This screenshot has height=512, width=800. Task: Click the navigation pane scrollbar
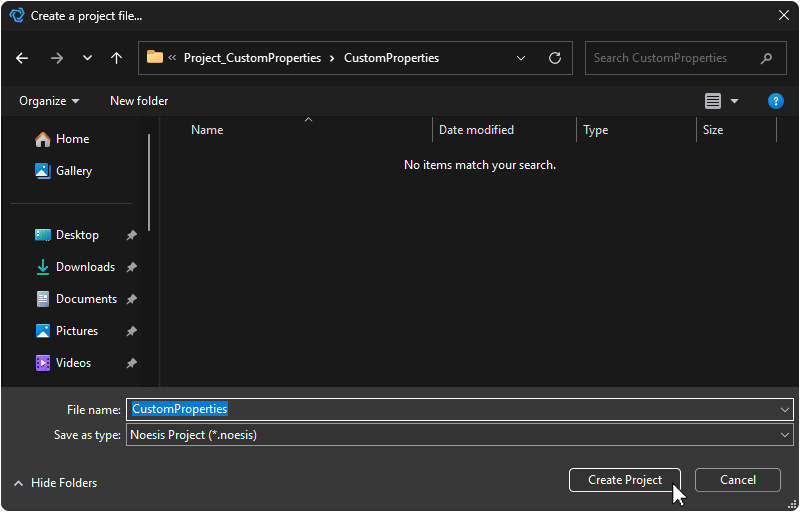(149, 183)
